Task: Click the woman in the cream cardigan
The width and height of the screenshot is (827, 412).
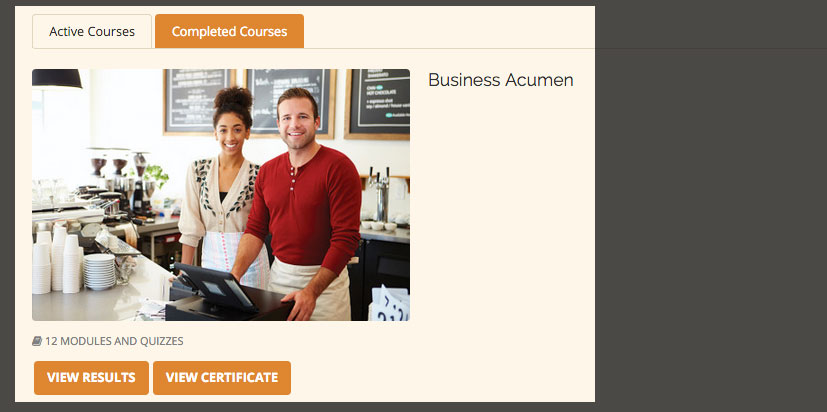Action: coord(222,185)
